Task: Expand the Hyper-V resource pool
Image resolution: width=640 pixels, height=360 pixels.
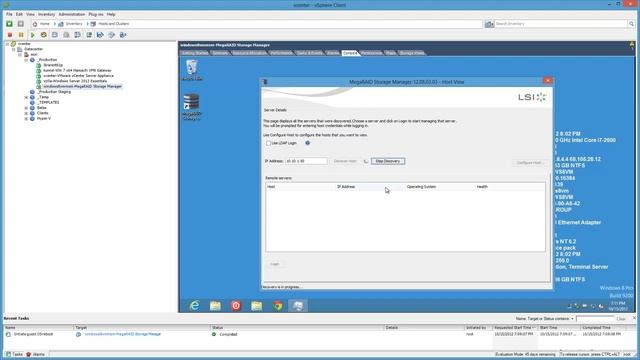Action: coord(27,118)
